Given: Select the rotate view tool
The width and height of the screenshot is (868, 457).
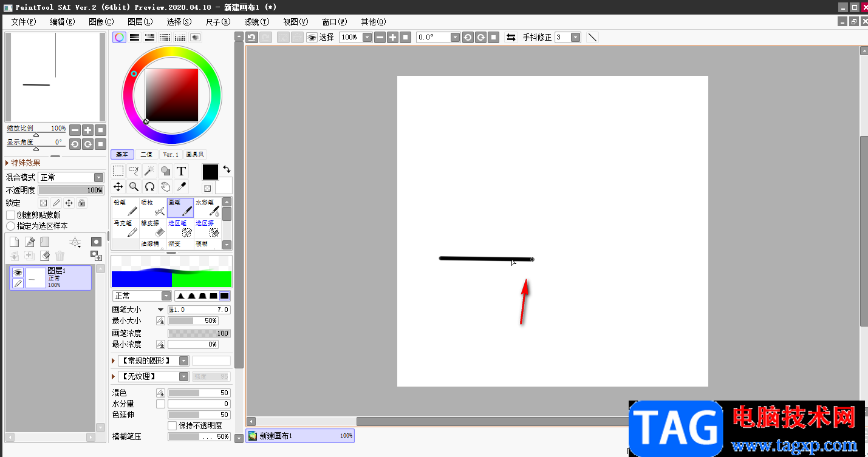Looking at the screenshot, I should click(149, 187).
